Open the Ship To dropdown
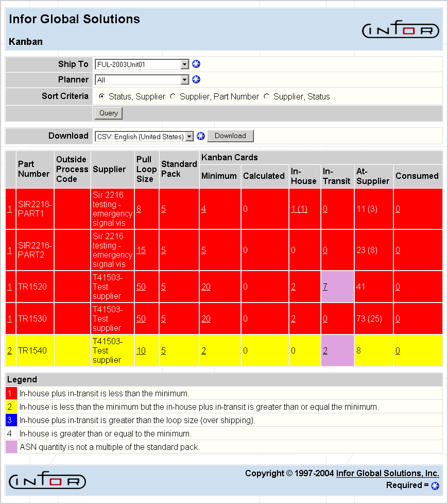Viewport: 448px width, 504px height. (x=142, y=64)
